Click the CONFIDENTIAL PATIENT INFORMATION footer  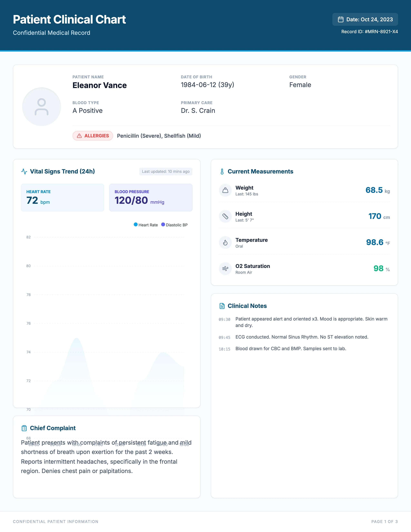click(x=56, y=522)
